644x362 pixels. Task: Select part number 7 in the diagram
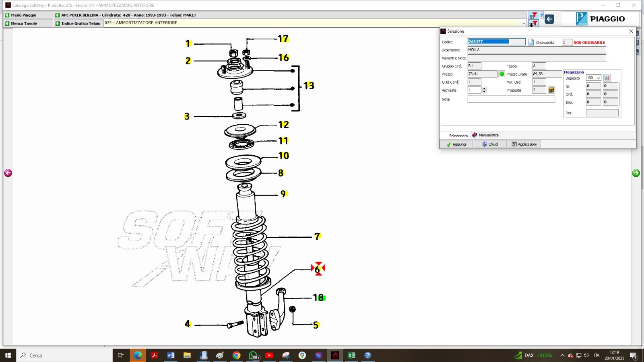317,237
